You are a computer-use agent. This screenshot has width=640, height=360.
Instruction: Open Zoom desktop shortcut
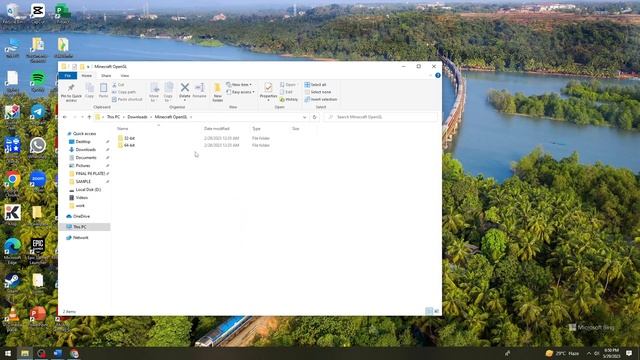coord(38,180)
